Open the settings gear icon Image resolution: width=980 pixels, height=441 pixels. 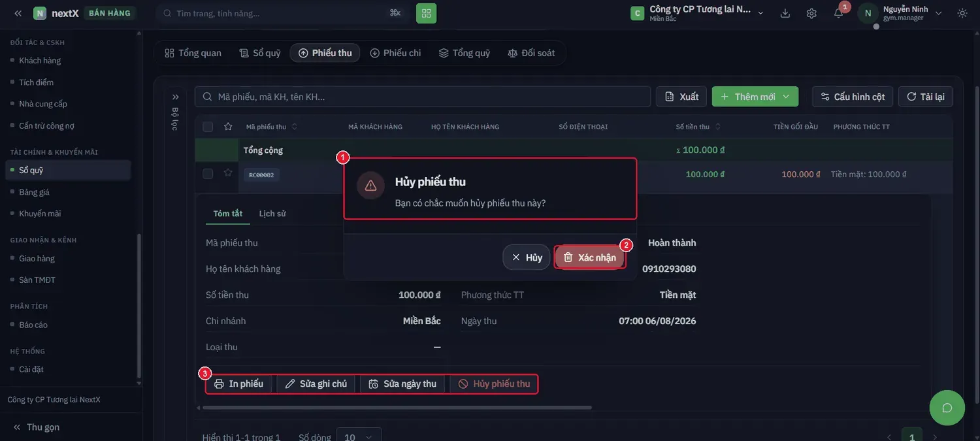click(x=811, y=13)
